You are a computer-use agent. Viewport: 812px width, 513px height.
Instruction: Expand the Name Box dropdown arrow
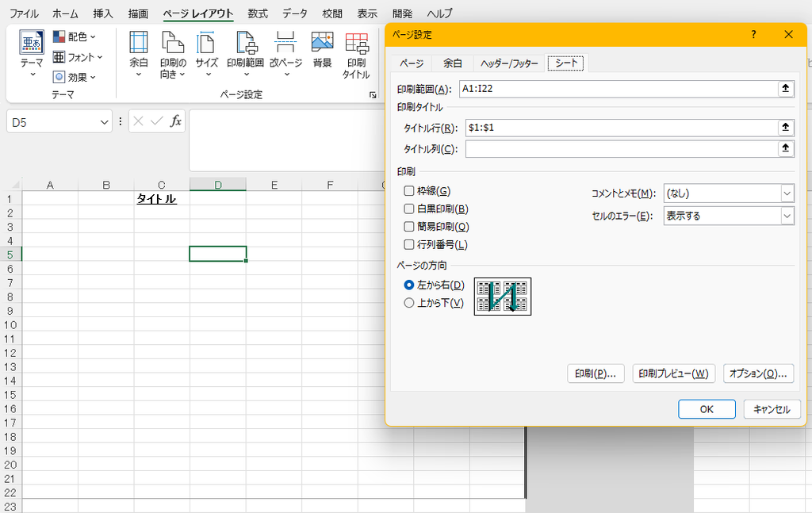coord(104,122)
